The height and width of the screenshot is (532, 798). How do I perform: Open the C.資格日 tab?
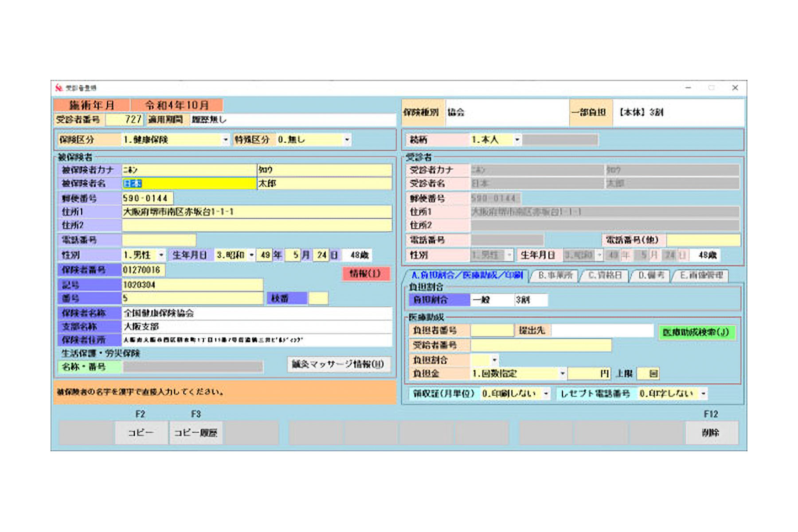(605, 275)
